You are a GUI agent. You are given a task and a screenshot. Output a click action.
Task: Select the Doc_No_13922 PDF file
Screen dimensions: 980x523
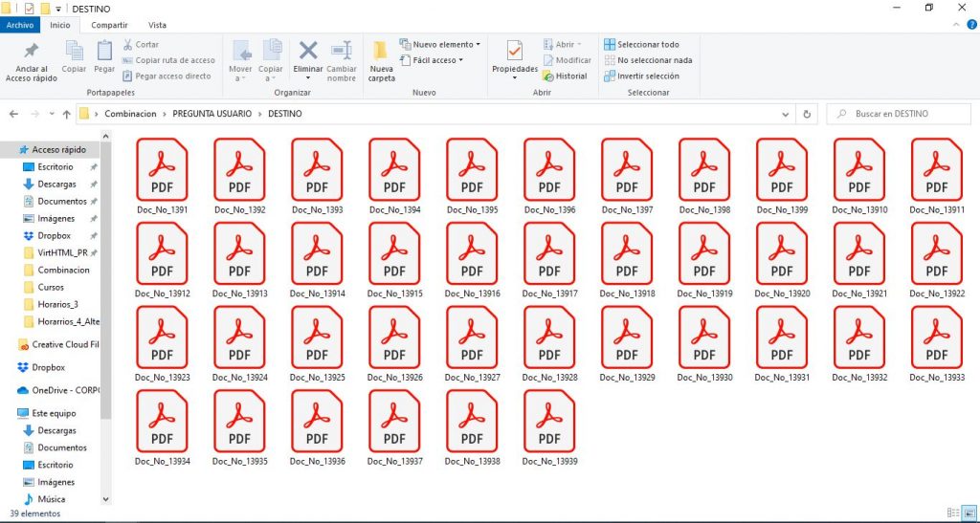click(x=937, y=260)
